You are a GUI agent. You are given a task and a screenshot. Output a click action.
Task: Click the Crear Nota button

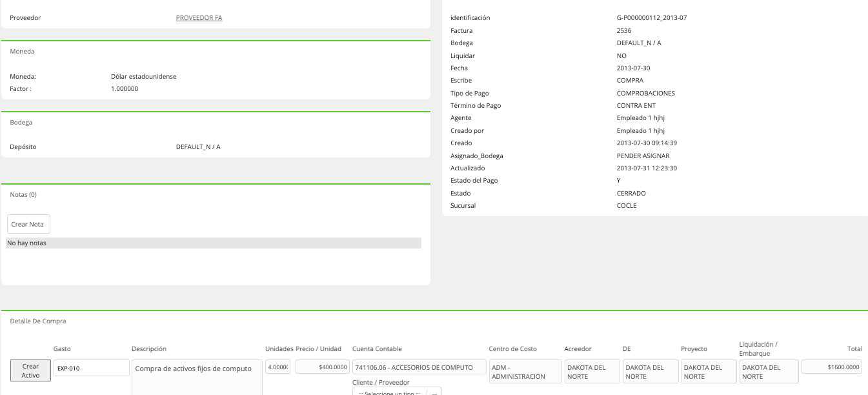[28, 224]
